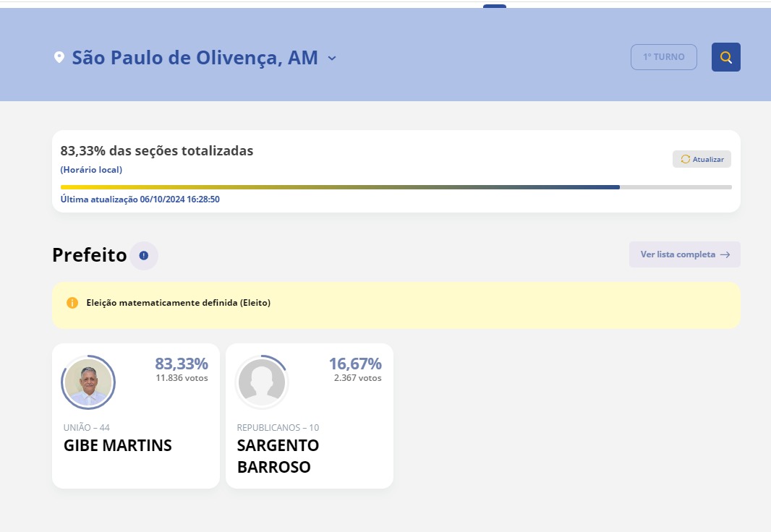Click the 16,67% vote percentage of Sargento Barroso
771x532 pixels.
coord(355,364)
